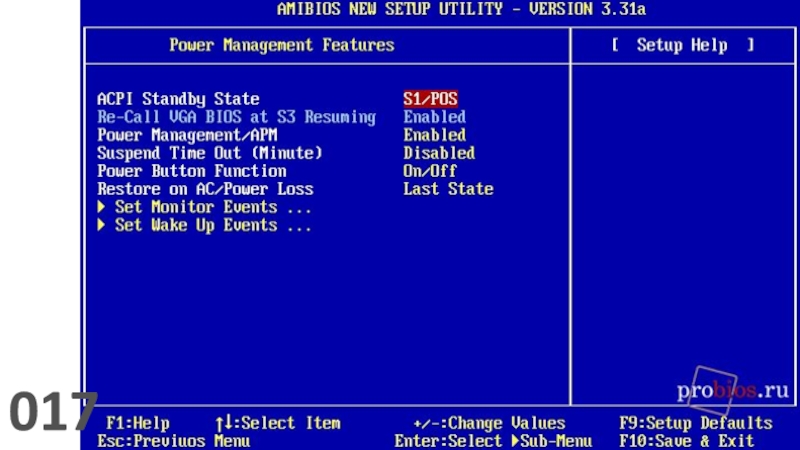Click the AMIBIOS NEW SETUP UTILITY title

[461, 9]
